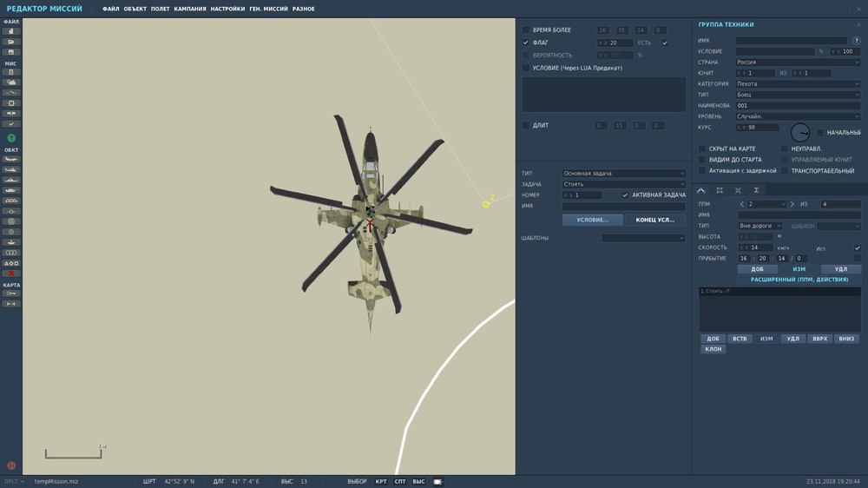Open the ТИП dropdown showing Основная задача
868x488 pixels.
[624, 174]
